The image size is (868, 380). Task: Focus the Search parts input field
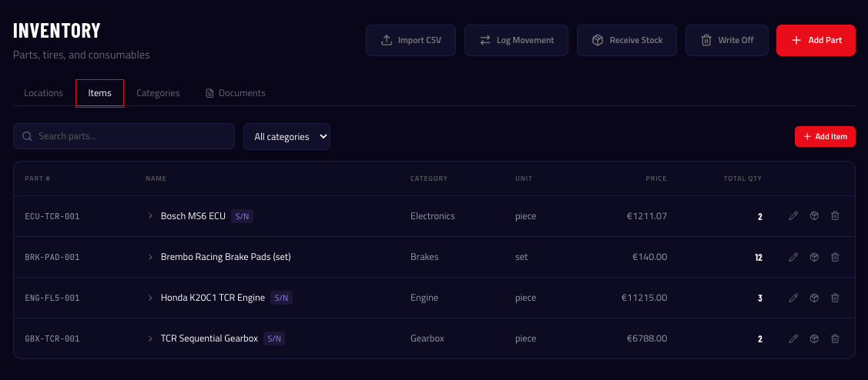click(131, 136)
